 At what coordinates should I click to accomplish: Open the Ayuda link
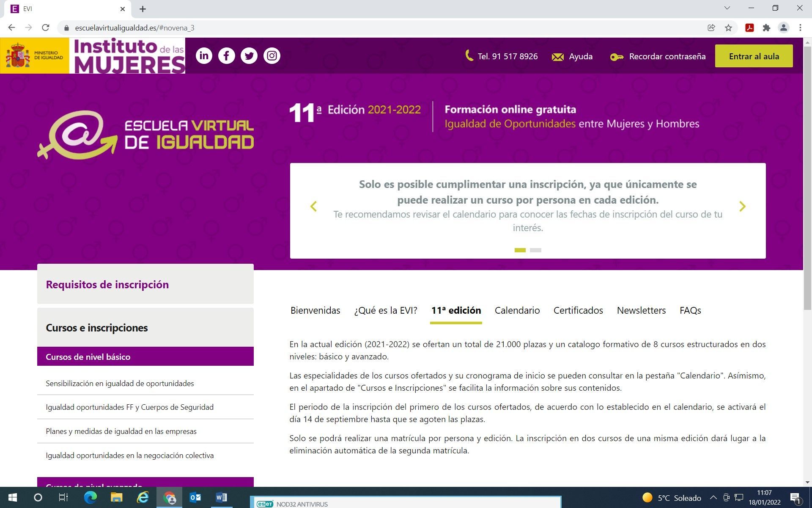572,56
